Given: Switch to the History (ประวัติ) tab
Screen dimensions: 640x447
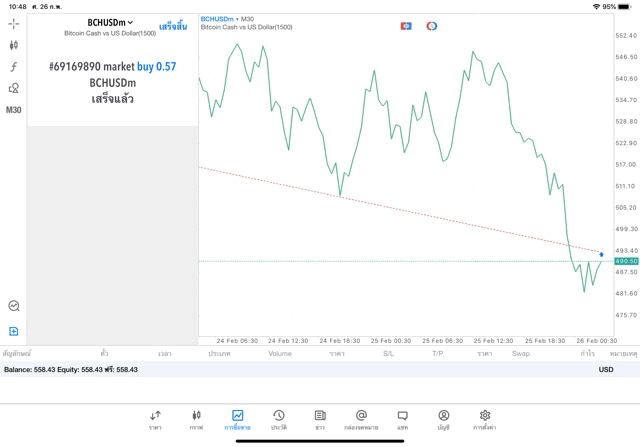Looking at the screenshot, I should [278, 419].
